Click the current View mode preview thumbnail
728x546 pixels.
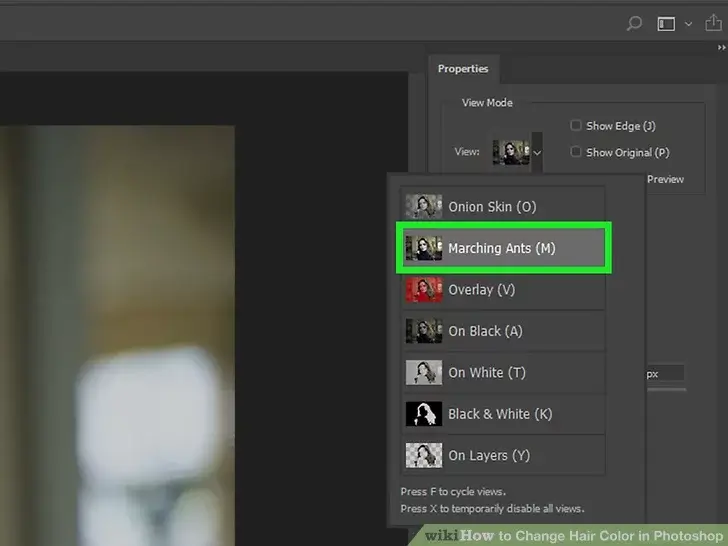[x=510, y=152]
